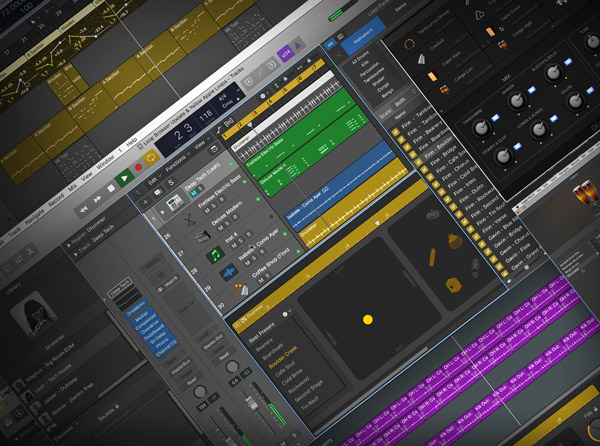Click the catch playhead icon above ruler
This screenshot has height=446, width=600.
[x=229, y=122]
